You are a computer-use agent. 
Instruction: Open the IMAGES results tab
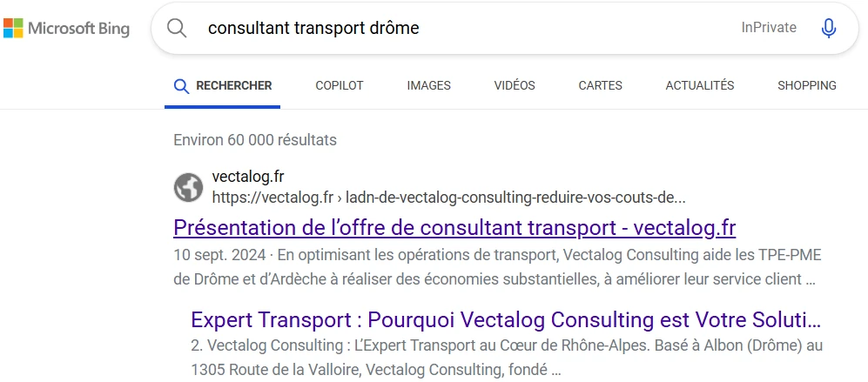428,85
